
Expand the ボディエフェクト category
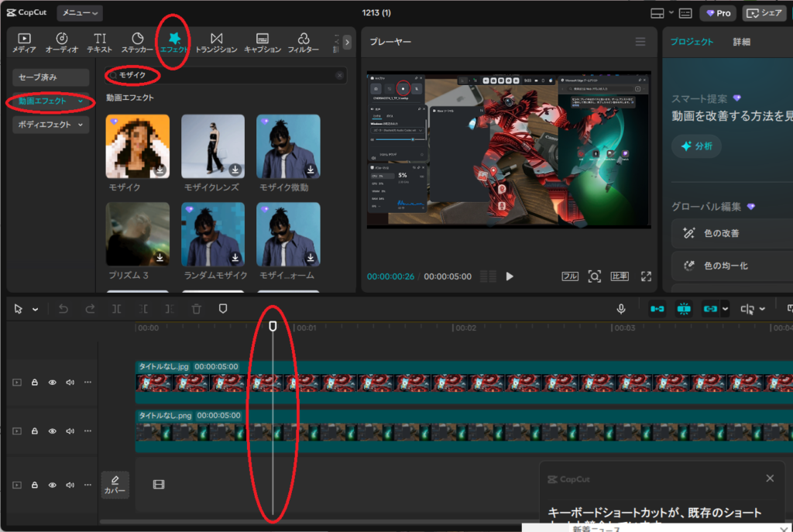pyautogui.click(x=50, y=125)
